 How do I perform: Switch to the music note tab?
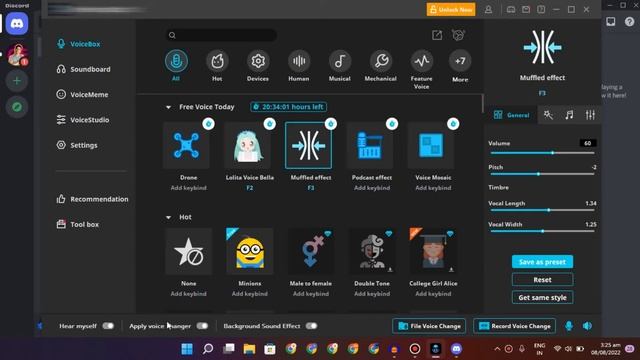pos(569,115)
